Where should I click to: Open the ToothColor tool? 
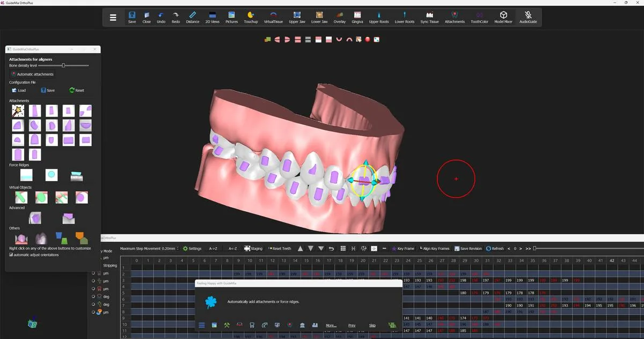point(480,17)
